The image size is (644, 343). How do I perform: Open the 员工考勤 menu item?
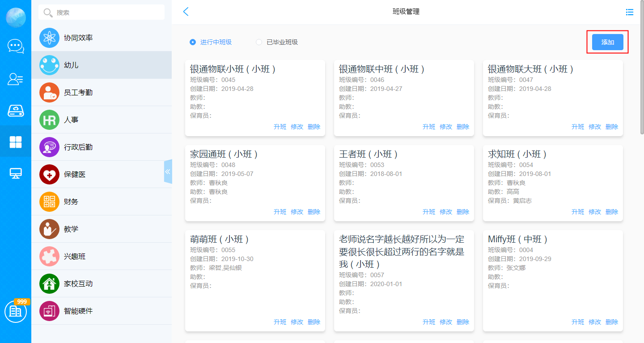click(78, 93)
